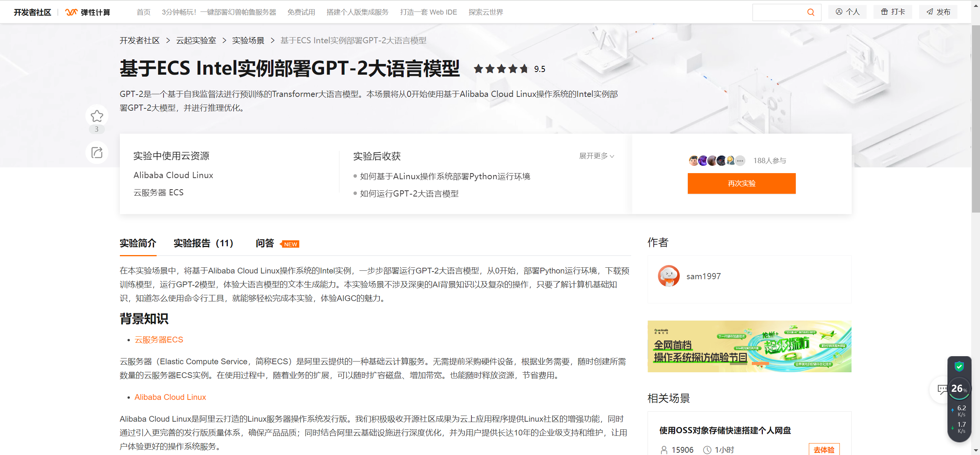This screenshot has width=980, height=455.
Task: Click the 打卡 check-in button
Action: [893, 12]
